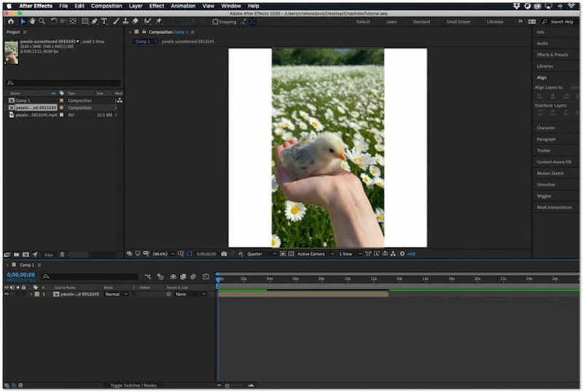
Task: Select the Zoom magnifier tool
Action: point(42,21)
